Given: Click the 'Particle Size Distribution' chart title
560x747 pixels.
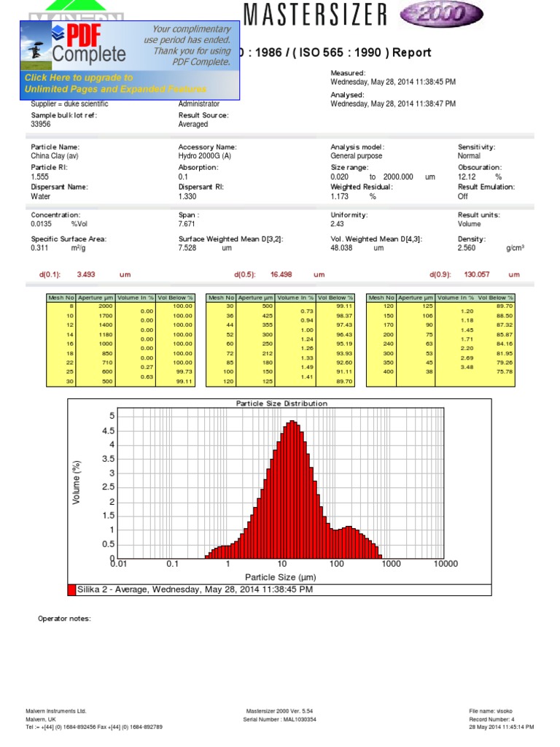Looking at the screenshot, I should click(281, 403).
